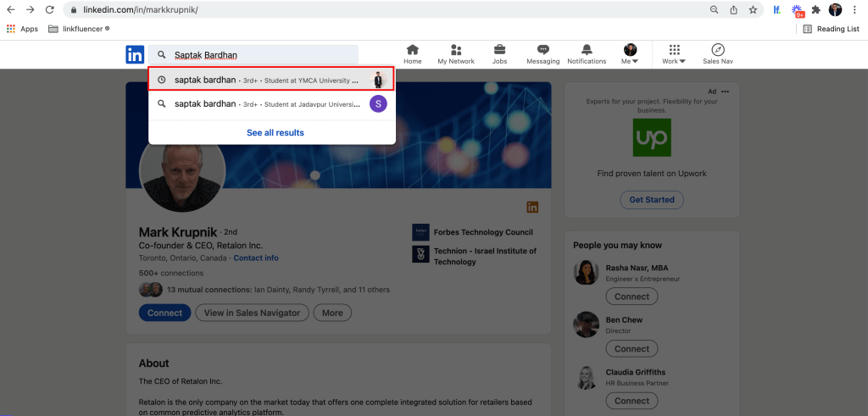Image resolution: width=868 pixels, height=416 pixels.
Task: Click the Upwork logo in ad
Action: 652,137
